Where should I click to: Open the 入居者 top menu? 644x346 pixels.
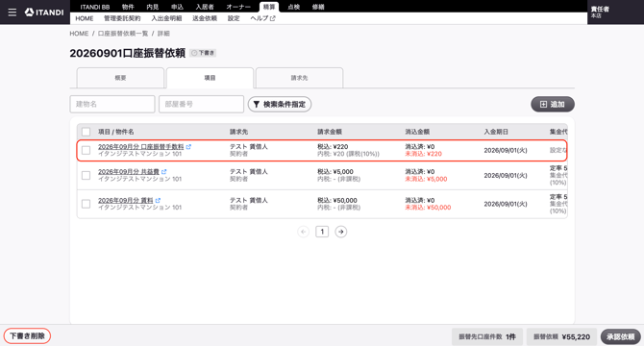click(x=205, y=7)
